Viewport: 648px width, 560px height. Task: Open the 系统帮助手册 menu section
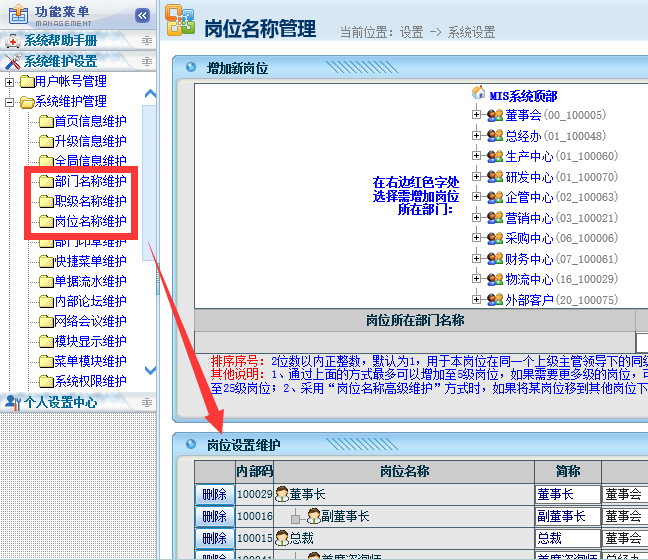tap(60, 41)
